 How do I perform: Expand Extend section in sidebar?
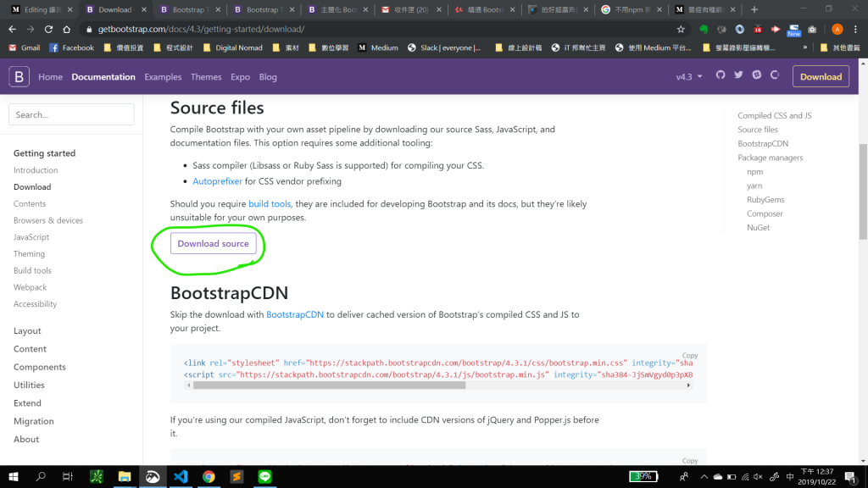[x=27, y=403]
